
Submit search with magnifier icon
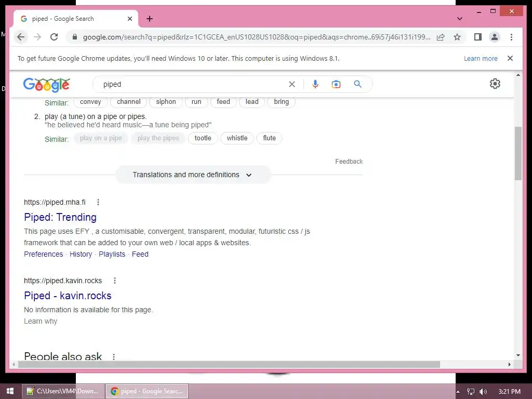pyautogui.click(x=357, y=84)
